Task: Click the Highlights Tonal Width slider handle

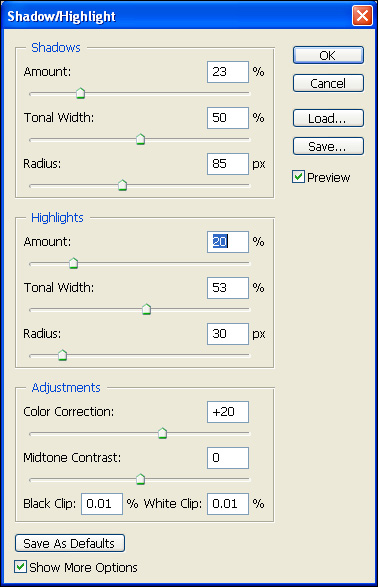Action: coord(146,309)
